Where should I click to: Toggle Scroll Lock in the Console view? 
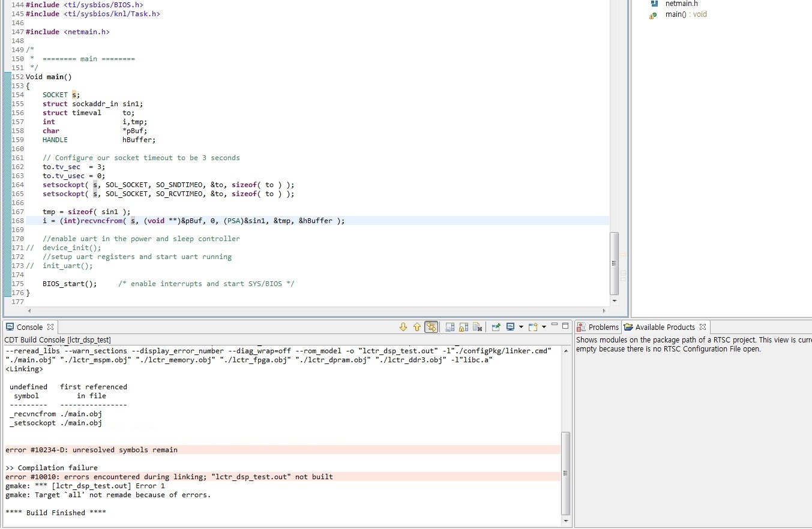pos(464,327)
